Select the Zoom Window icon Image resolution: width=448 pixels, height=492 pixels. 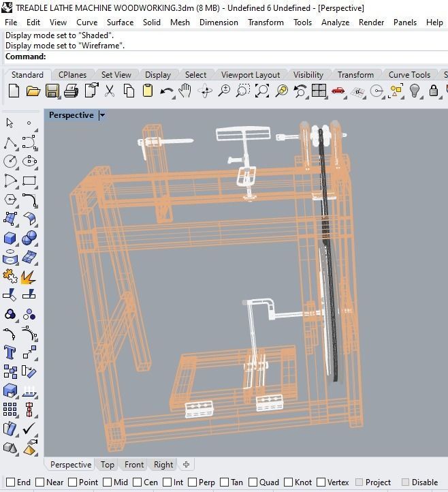coord(243,91)
